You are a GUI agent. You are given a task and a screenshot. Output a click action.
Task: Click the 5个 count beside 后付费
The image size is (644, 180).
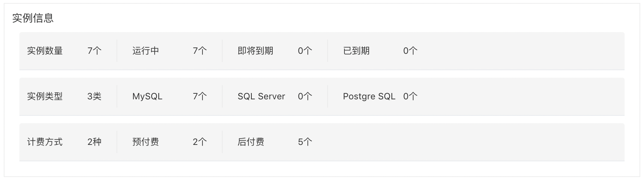[305, 142]
